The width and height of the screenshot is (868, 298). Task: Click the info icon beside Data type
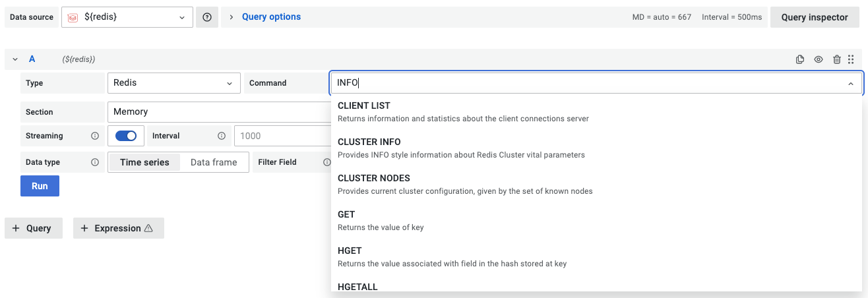point(94,162)
